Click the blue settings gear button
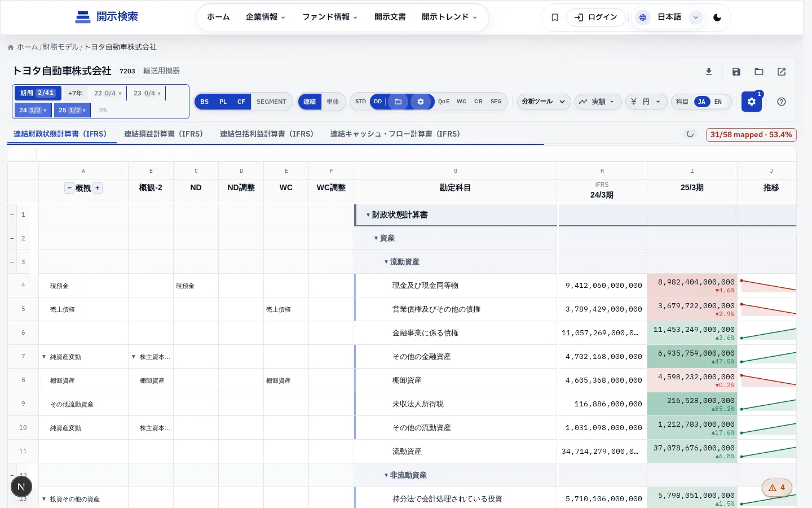Image resolution: width=812 pixels, height=508 pixels. (x=752, y=102)
